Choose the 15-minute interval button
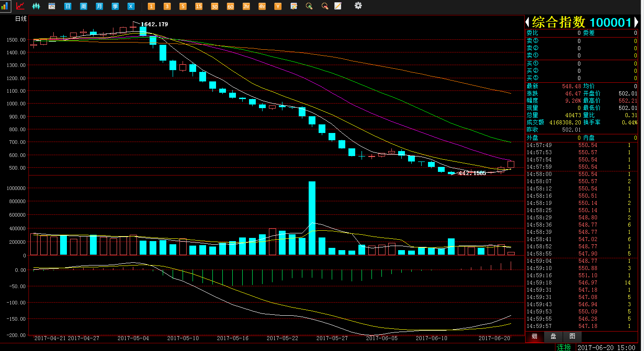The width and height of the screenshot is (644, 351). point(199,6)
